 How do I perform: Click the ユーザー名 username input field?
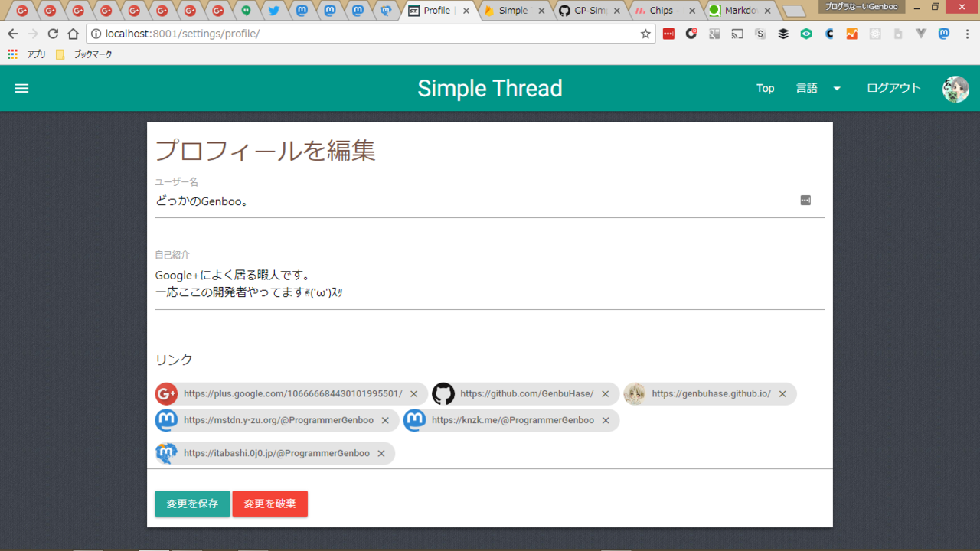tap(475, 201)
